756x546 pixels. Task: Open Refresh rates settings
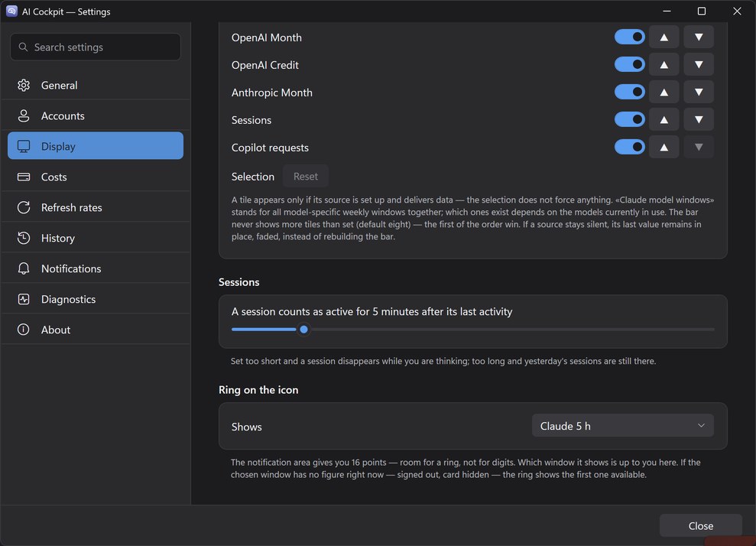click(x=96, y=207)
